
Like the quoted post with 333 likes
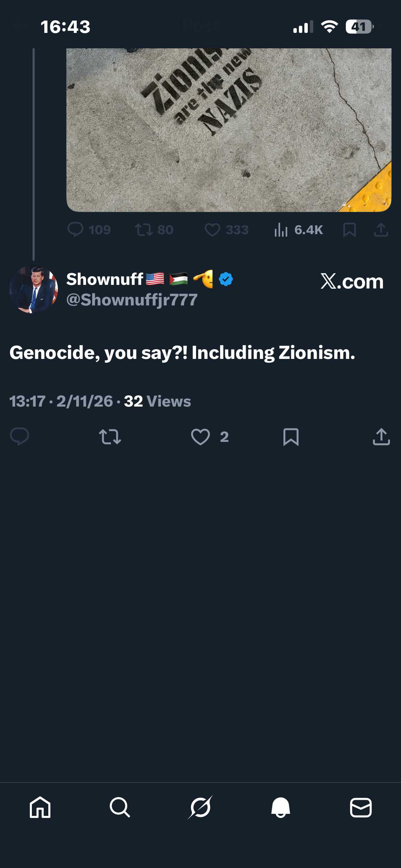pyautogui.click(x=212, y=230)
